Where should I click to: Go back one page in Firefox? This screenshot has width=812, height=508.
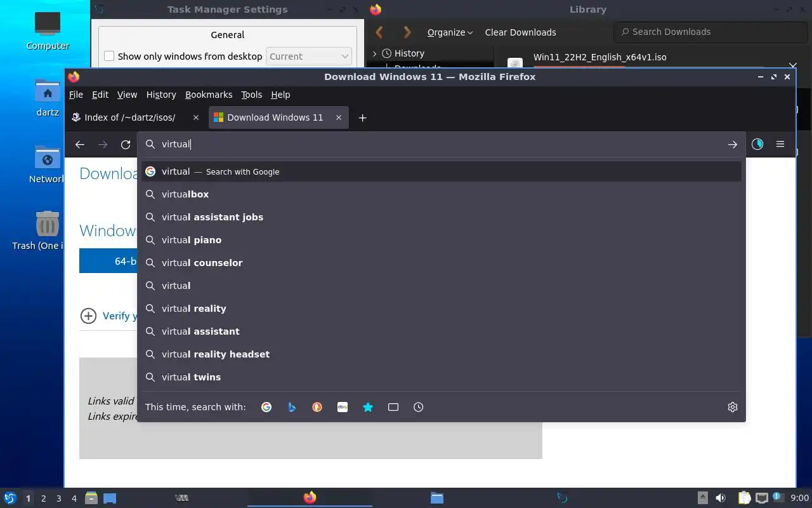point(80,145)
